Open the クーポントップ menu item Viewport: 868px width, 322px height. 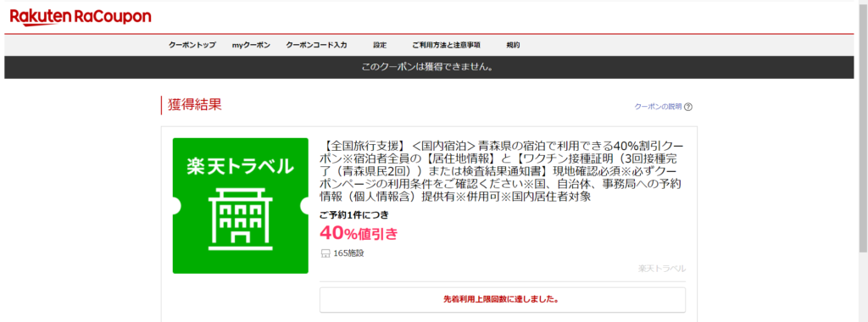click(x=192, y=46)
